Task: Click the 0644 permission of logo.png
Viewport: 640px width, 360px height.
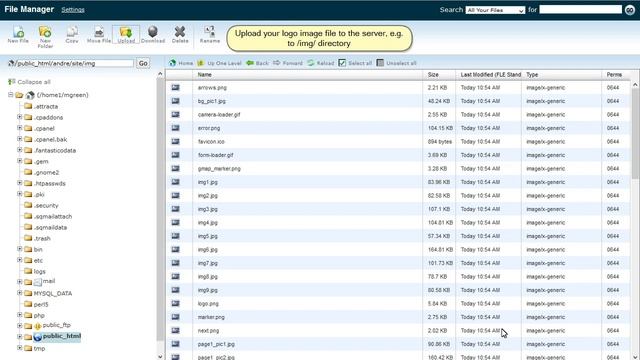Action: click(613, 304)
